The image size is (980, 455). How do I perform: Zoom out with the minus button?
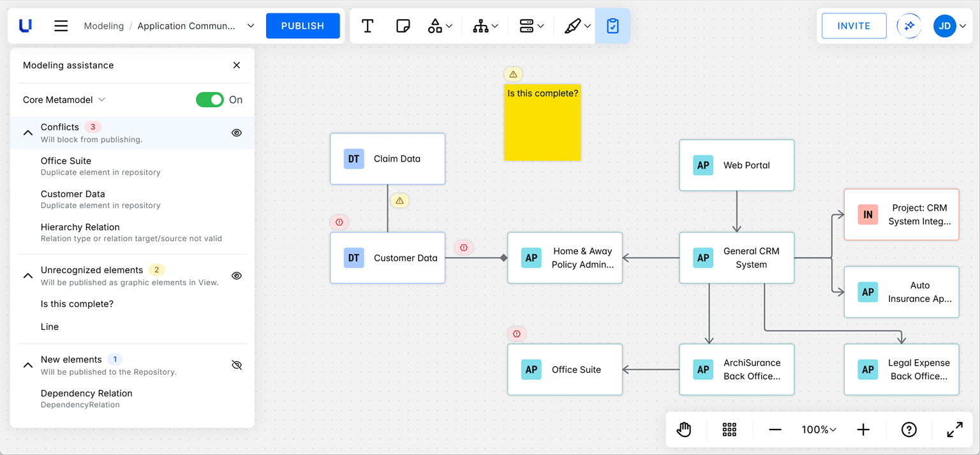[775, 429]
